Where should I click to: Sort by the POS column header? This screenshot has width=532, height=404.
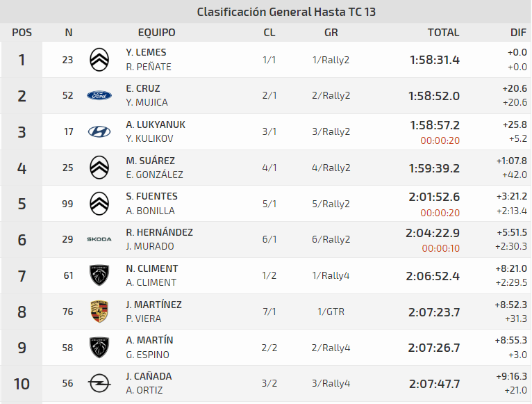22,32
